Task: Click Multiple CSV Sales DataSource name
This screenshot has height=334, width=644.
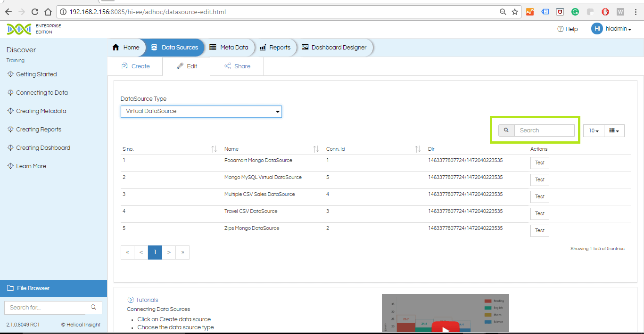Action: (x=260, y=195)
